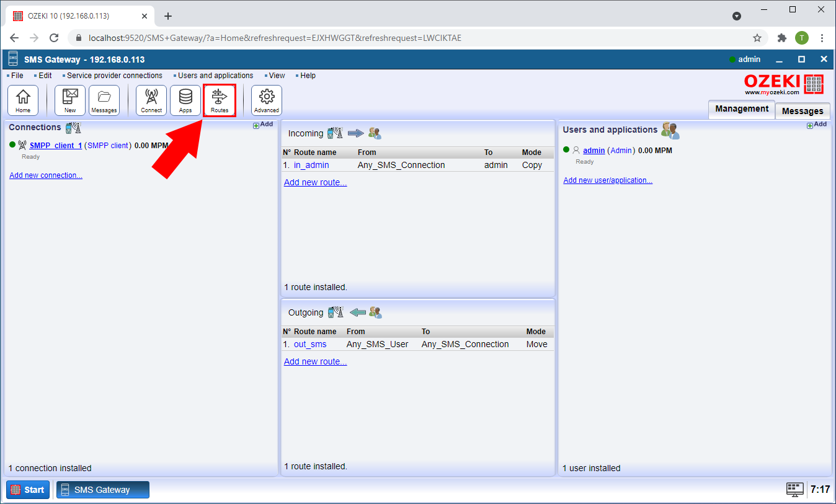
Task: Click the Home toolbar icon
Action: (22, 100)
